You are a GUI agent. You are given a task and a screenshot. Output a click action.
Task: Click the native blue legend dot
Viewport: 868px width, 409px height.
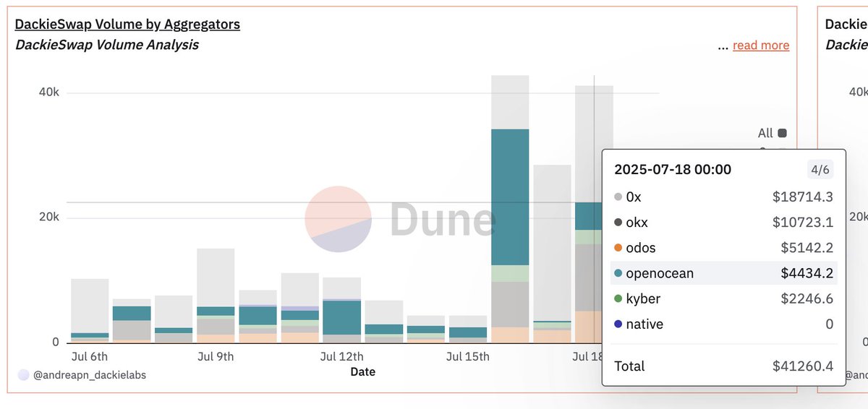tap(618, 324)
